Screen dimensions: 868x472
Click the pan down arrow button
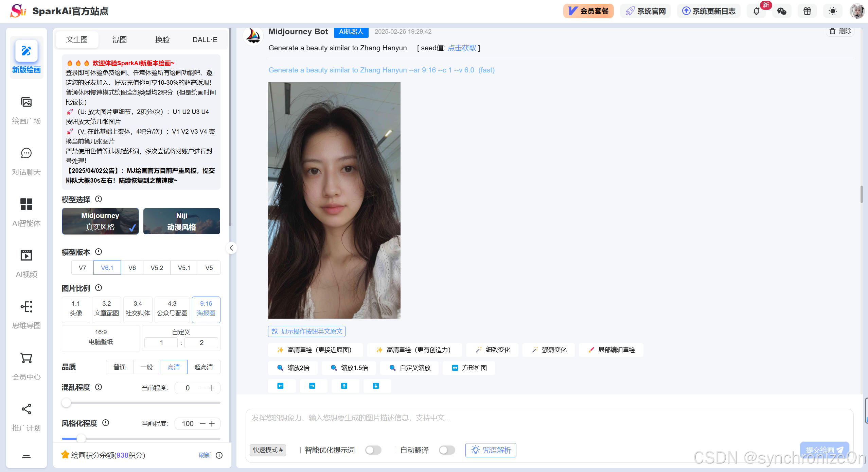point(376,386)
